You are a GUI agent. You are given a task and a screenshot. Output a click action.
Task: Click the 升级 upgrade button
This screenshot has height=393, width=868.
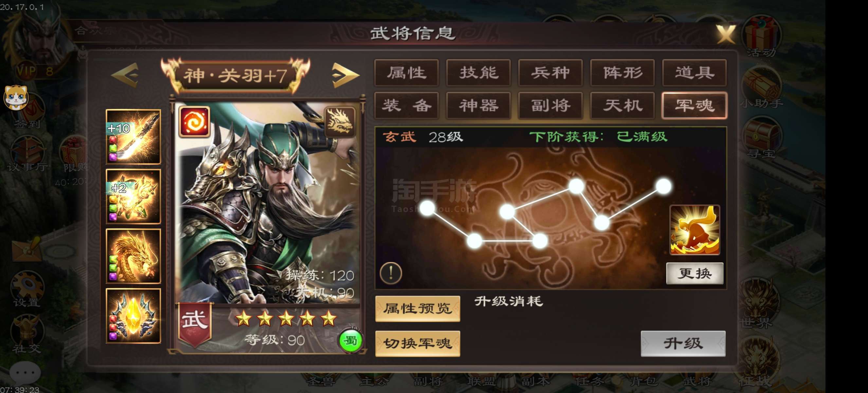tap(683, 344)
